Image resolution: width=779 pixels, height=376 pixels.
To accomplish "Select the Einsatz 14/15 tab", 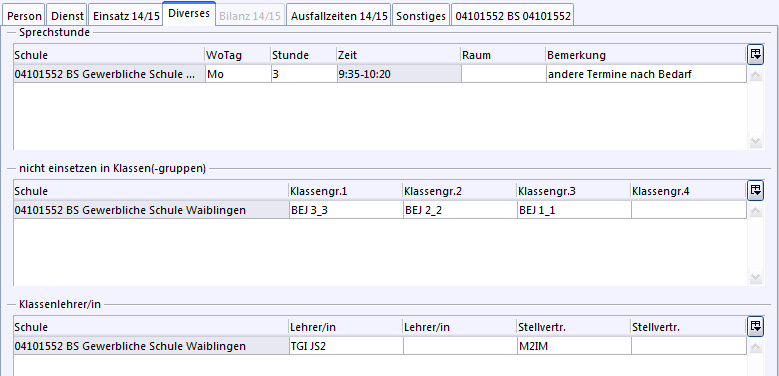I will (126, 16).
